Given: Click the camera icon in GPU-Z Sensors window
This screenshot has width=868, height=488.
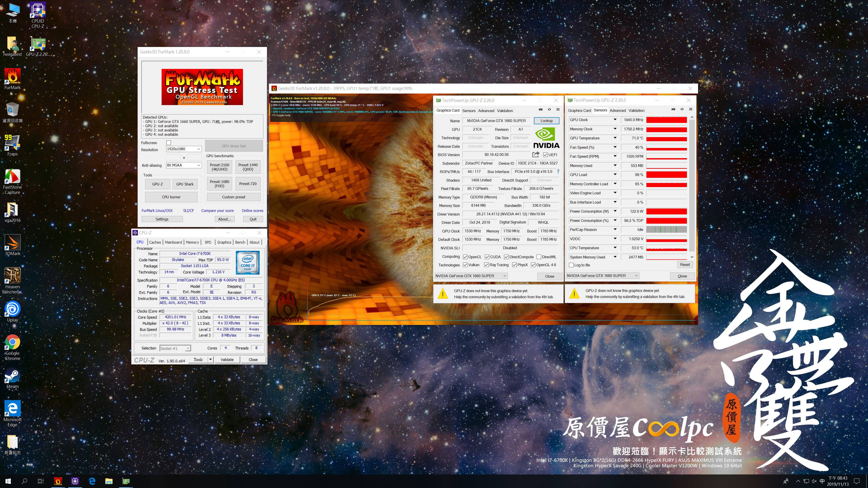Looking at the screenshot, I should pos(673,109).
